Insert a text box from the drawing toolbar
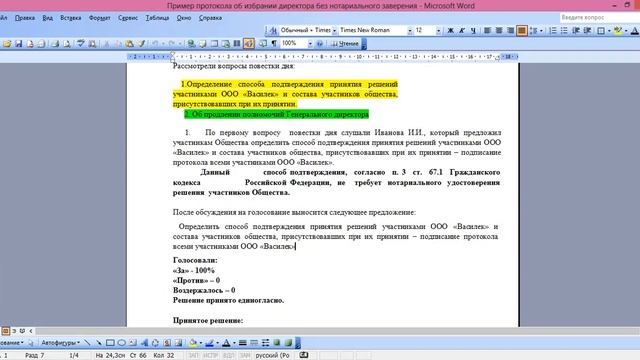This screenshot has height=360, width=640. point(133,343)
